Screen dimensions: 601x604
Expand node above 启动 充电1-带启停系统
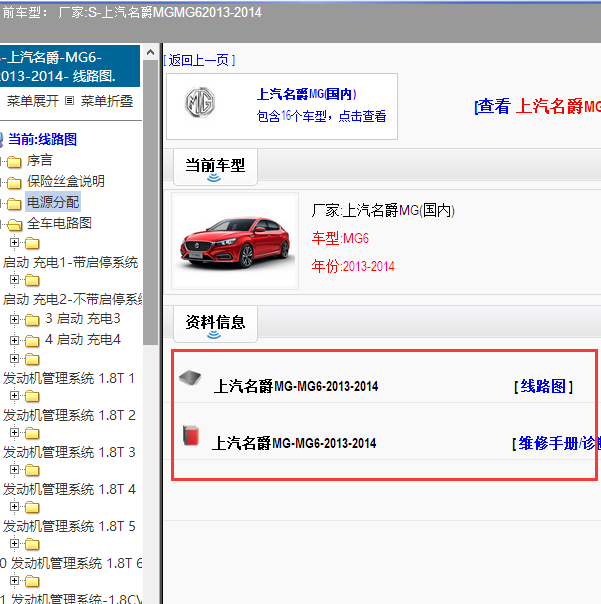point(14,242)
